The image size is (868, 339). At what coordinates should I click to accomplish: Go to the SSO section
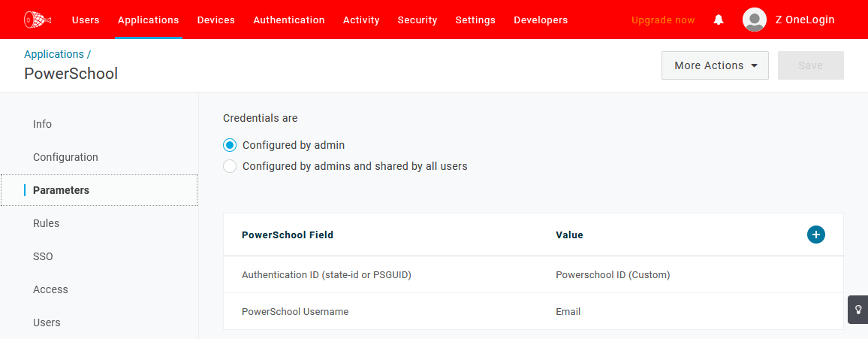click(x=43, y=256)
